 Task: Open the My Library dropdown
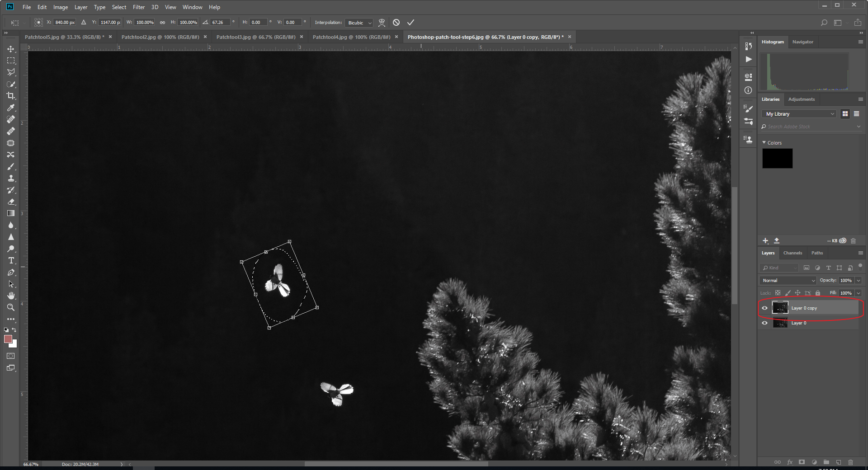coord(799,114)
